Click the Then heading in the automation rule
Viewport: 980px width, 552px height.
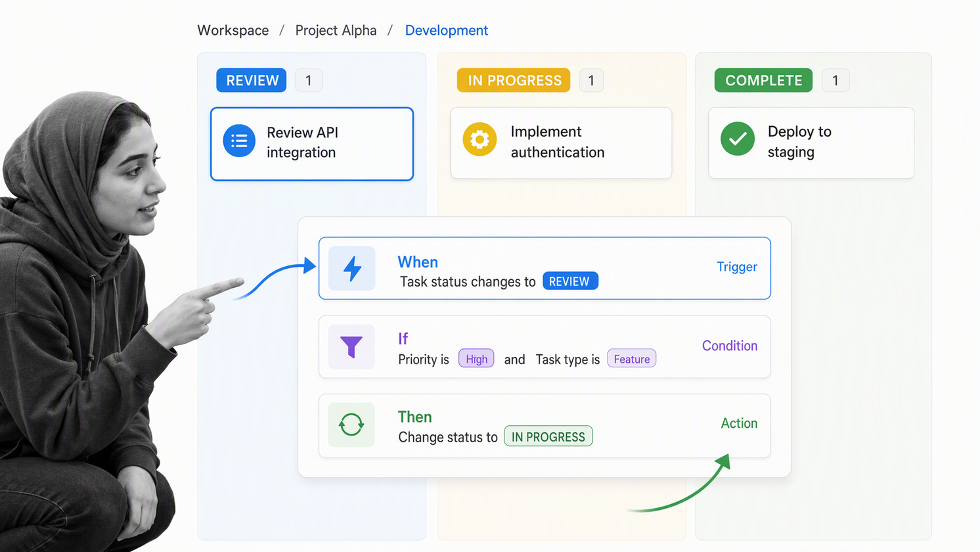pos(414,417)
